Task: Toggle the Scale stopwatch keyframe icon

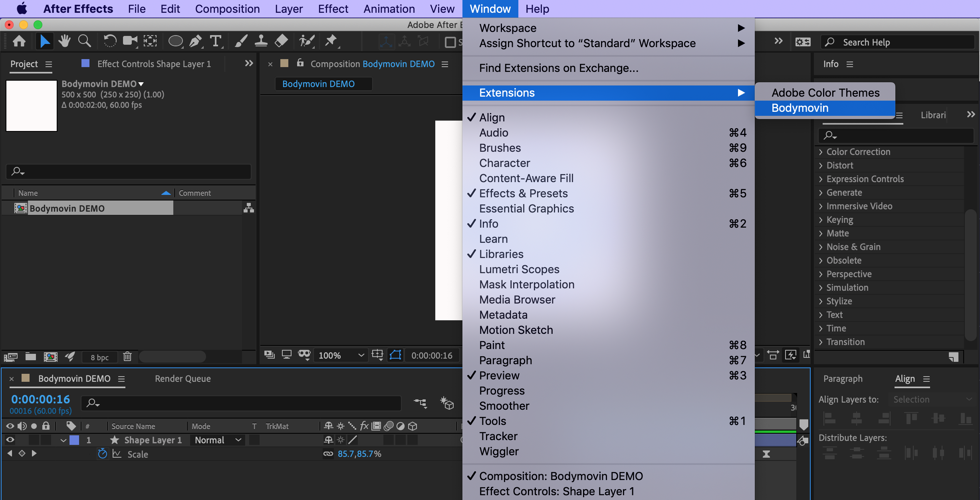Action: (103, 454)
